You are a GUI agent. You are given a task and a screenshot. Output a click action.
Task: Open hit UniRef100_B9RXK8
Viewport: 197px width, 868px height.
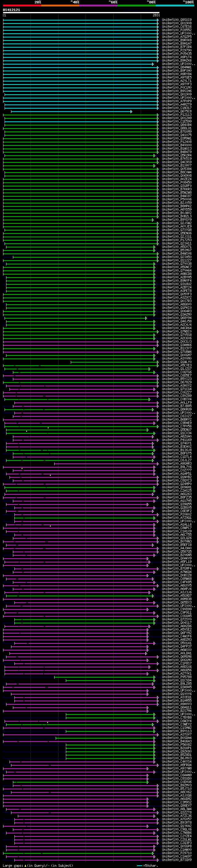177,40
